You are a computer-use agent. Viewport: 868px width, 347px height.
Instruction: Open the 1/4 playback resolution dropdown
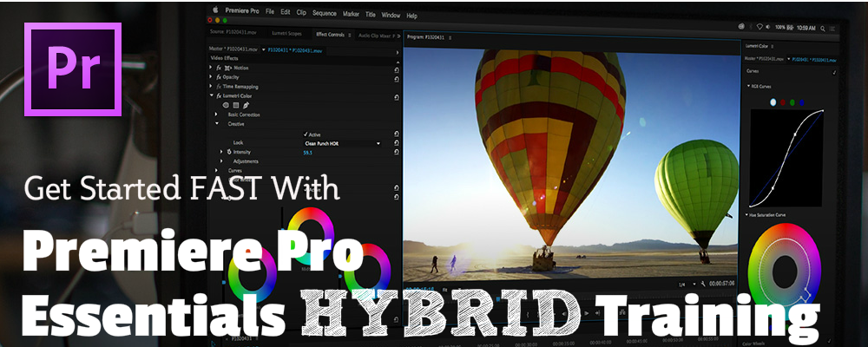pyautogui.click(x=687, y=284)
